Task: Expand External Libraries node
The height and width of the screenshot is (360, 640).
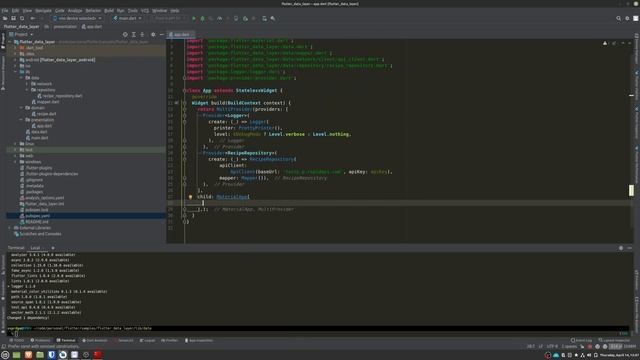Action: tap(10, 228)
